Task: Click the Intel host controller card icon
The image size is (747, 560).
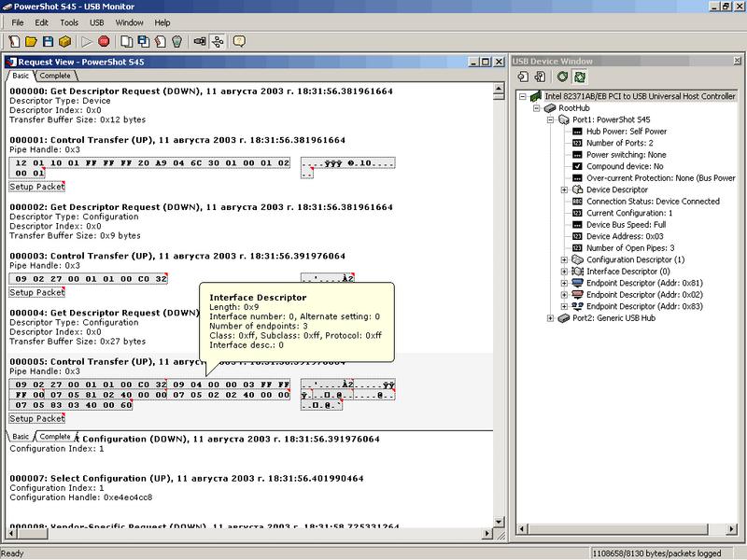Action: (x=536, y=96)
